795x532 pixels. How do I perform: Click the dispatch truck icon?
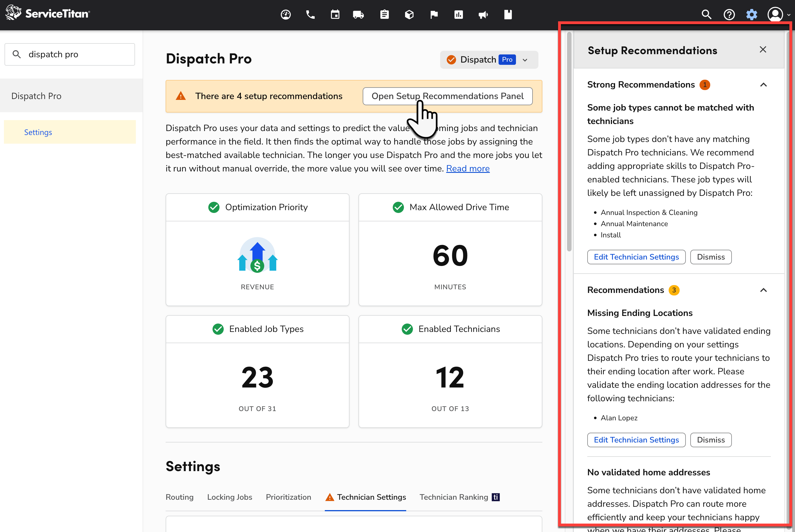coord(358,15)
